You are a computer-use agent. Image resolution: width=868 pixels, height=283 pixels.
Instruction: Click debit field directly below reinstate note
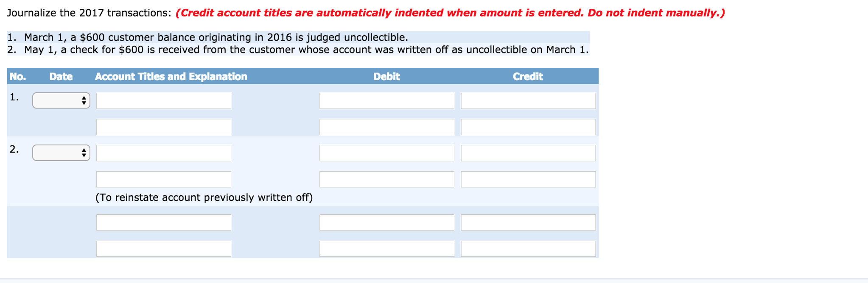(x=386, y=222)
